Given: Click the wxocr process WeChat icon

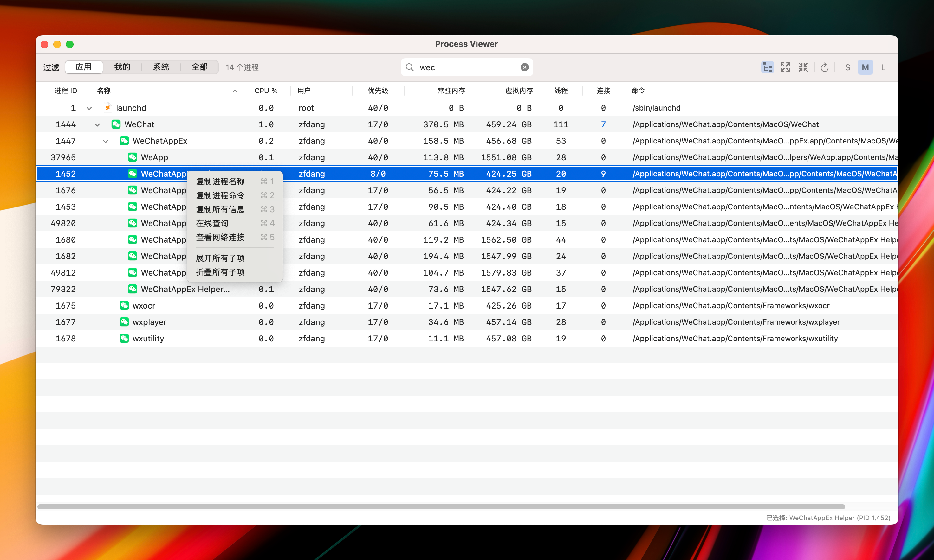Looking at the screenshot, I should (124, 305).
